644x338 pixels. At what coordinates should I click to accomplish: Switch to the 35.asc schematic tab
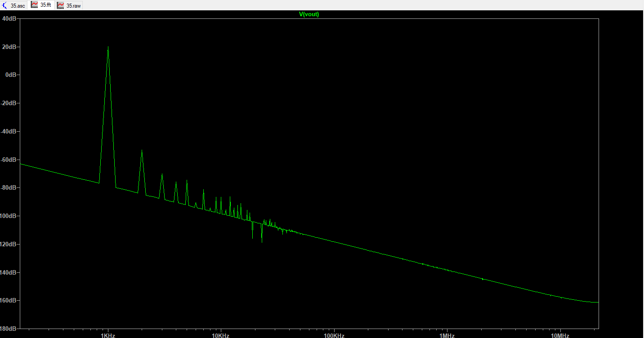(x=14, y=5)
